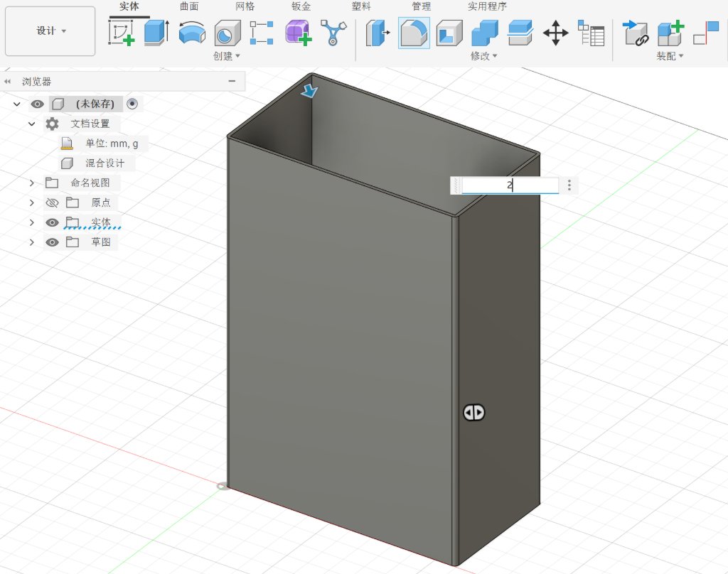Open the 创建 dropdown menu

pyautogui.click(x=224, y=56)
